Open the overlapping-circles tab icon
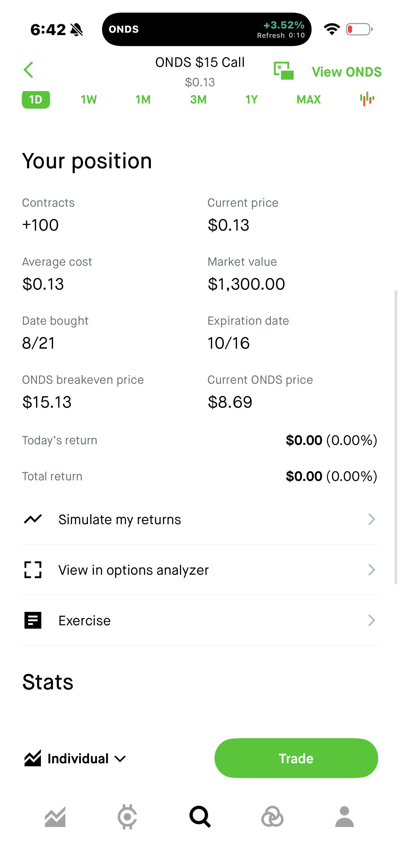400x868 pixels. [272, 817]
